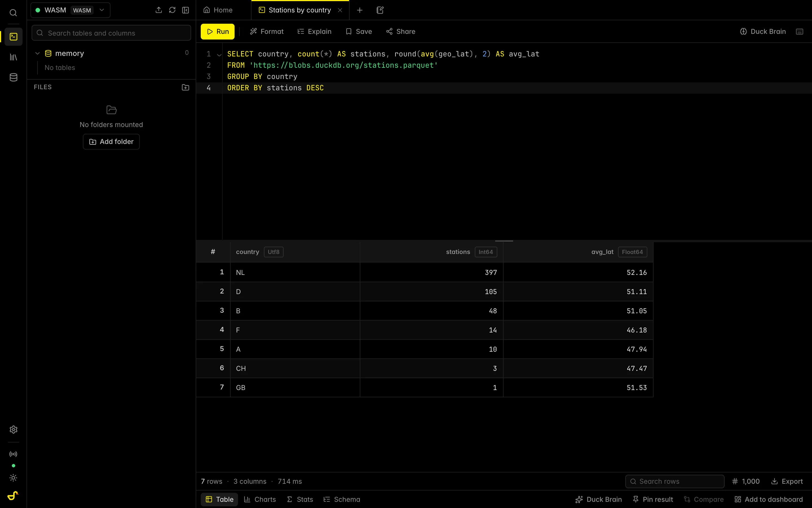Click the keyboard shortcuts icon

(x=800, y=32)
